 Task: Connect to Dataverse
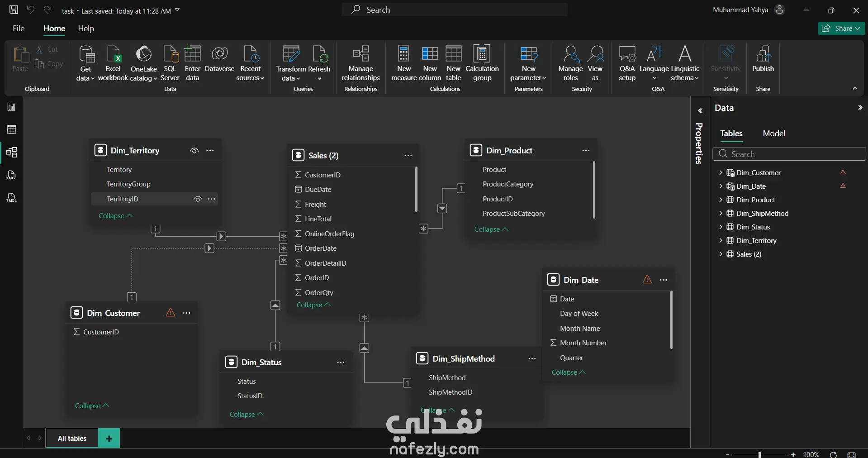[x=220, y=59]
